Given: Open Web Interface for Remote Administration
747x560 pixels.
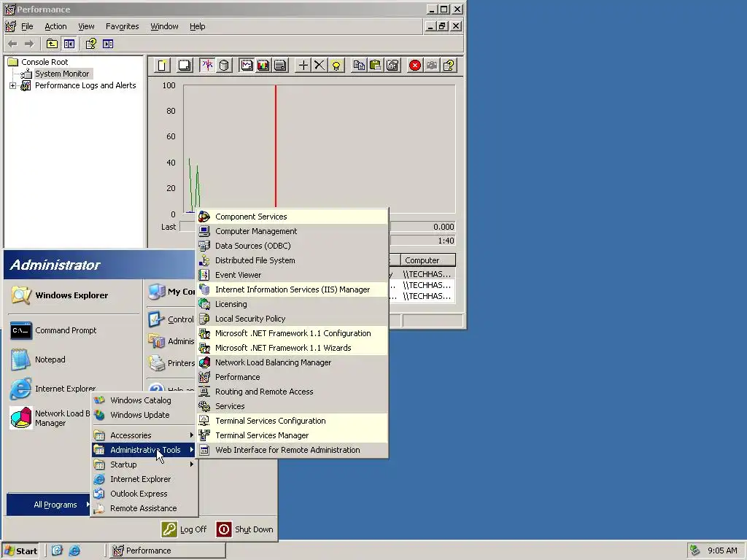Looking at the screenshot, I should tap(292, 450).
